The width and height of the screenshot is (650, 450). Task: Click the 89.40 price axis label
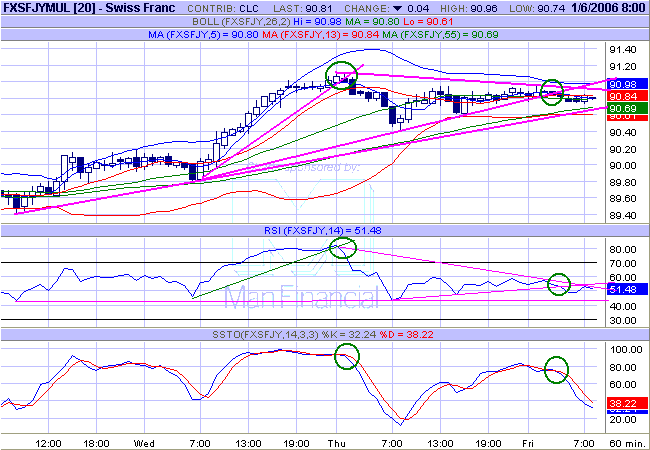click(623, 215)
